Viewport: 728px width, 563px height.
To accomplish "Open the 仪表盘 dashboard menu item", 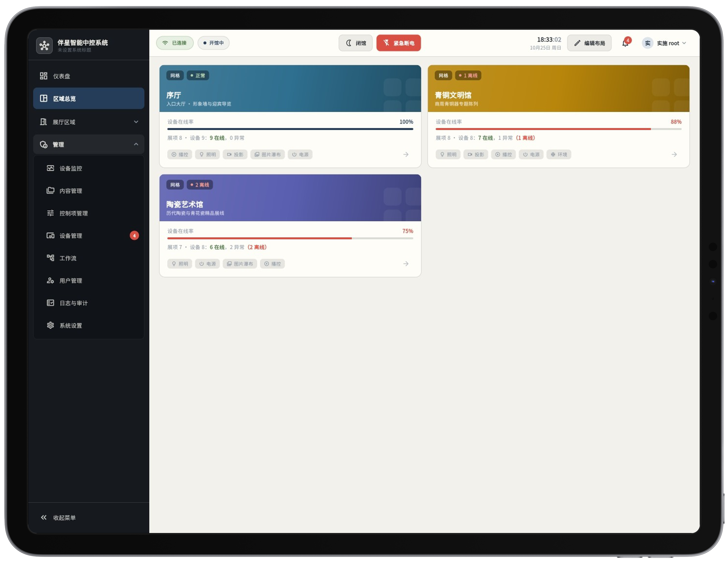I will point(89,76).
